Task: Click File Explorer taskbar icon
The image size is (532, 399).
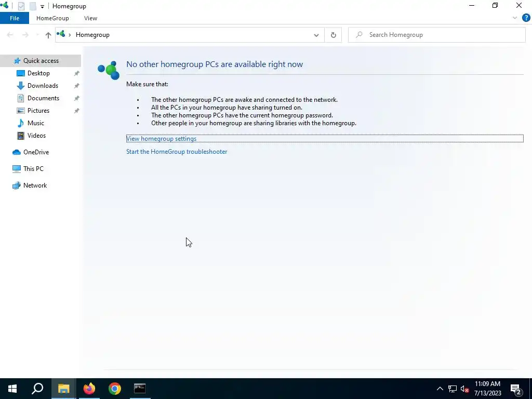Action: [63, 389]
